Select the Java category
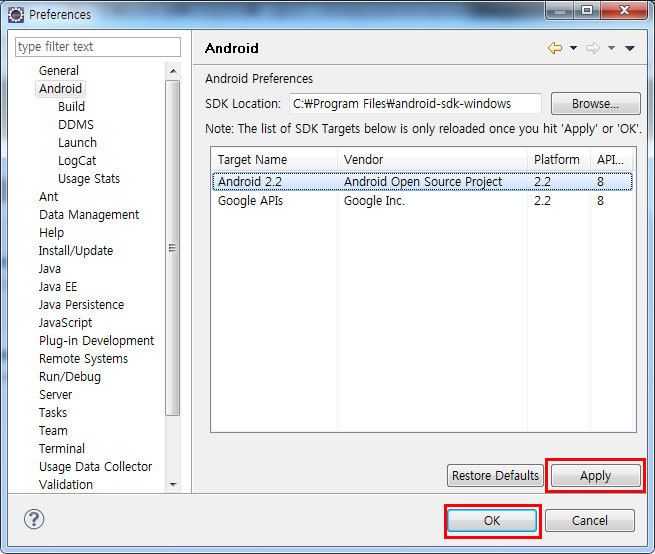This screenshot has width=655, height=554. pyautogui.click(x=50, y=269)
